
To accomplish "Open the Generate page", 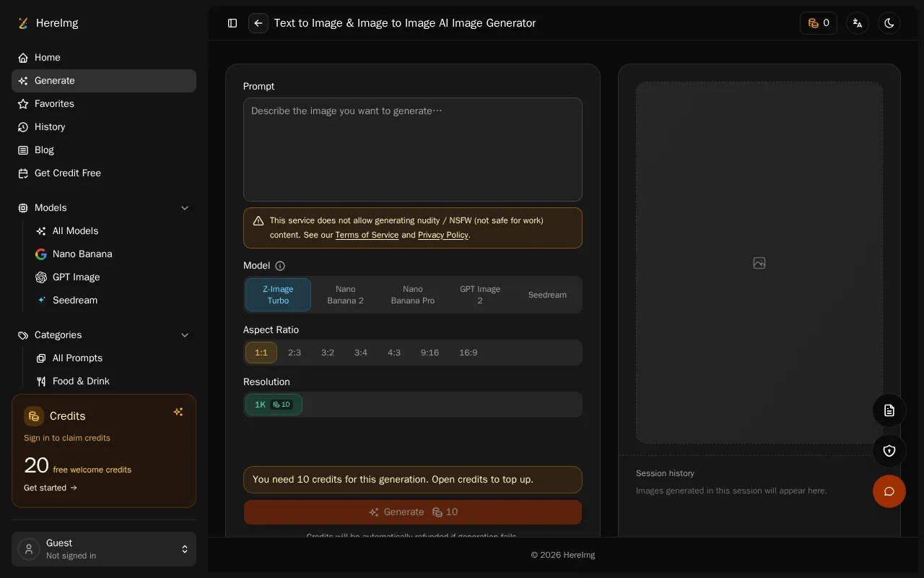I will point(104,81).
